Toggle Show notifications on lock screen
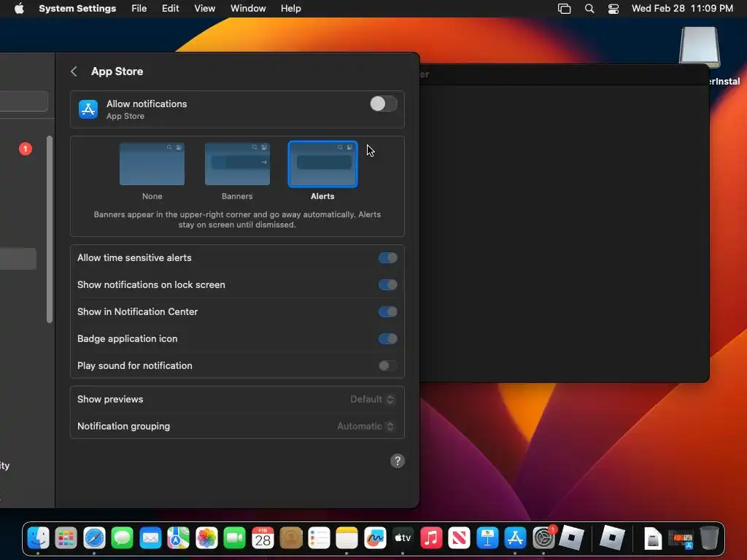This screenshot has height=560, width=747. [388, 285]
